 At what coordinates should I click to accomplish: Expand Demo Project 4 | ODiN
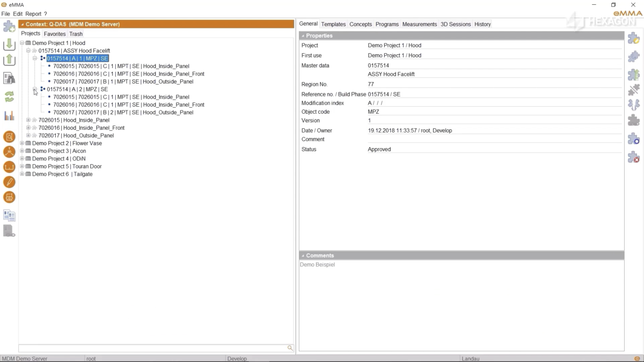tap(22, 159)
